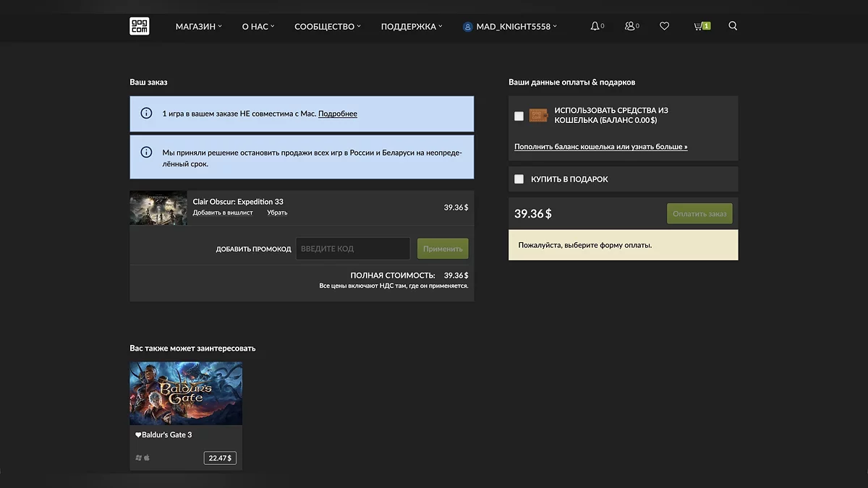Click Убрать to remove Clair Obscur
This screenshot has width=868, height=488.
[x=277, y=213]
